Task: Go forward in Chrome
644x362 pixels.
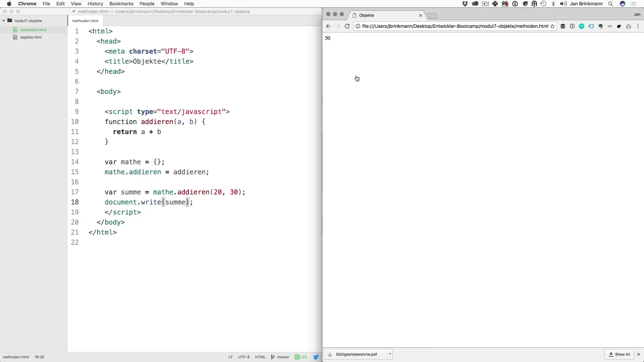Action: pos(338,26)
